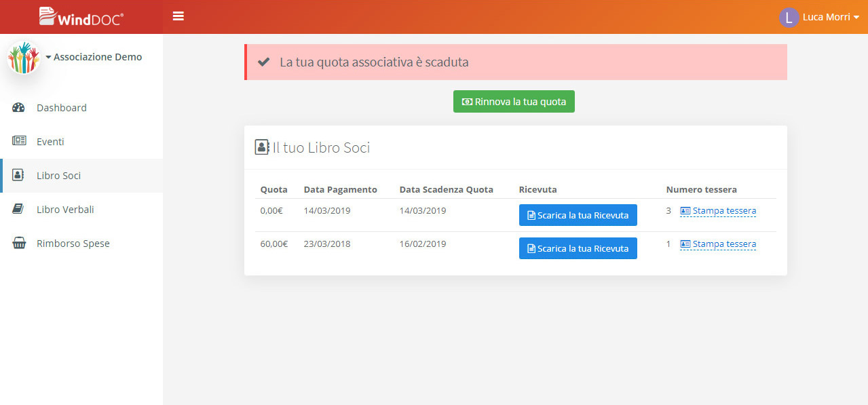The width and height of the screenshot is (868, 405).
Task: Click Rinnova la tua quota
Action: tap(514, 101)
